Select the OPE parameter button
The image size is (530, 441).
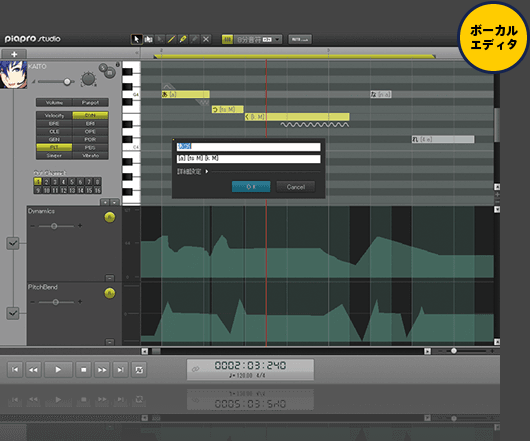pyautogui.click(x=90, y=131)
